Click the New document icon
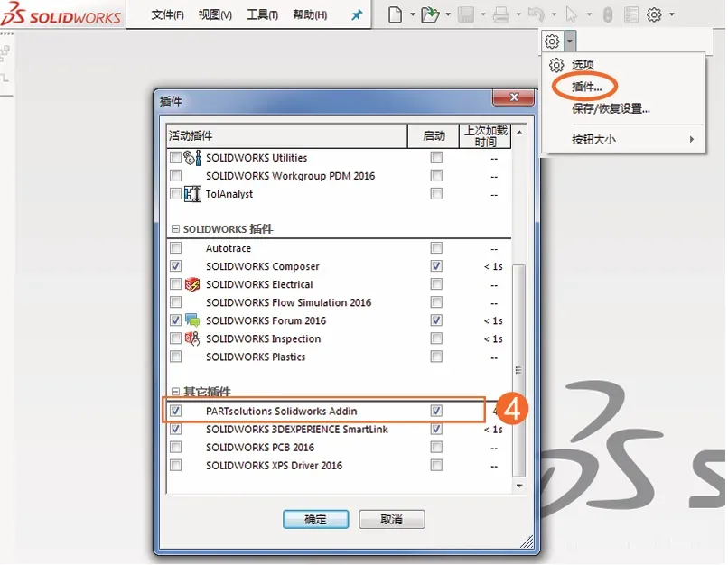Viewport: 728px width, 565px height. 395,14
